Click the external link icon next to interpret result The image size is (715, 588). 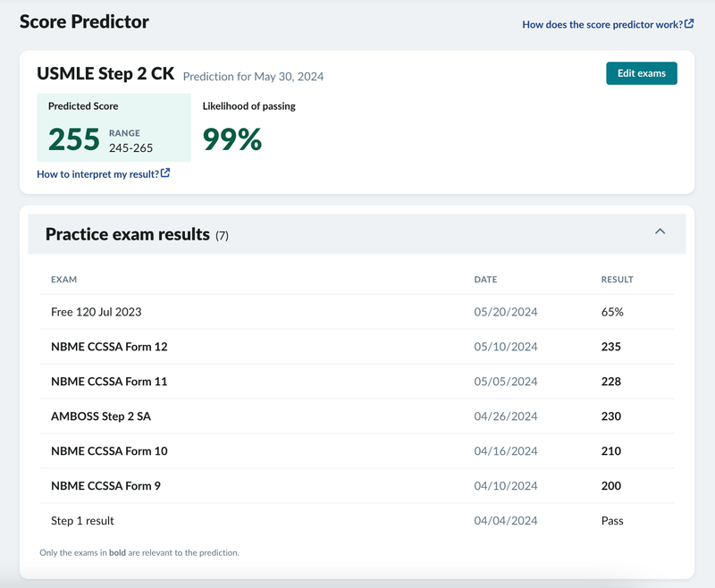164,174
